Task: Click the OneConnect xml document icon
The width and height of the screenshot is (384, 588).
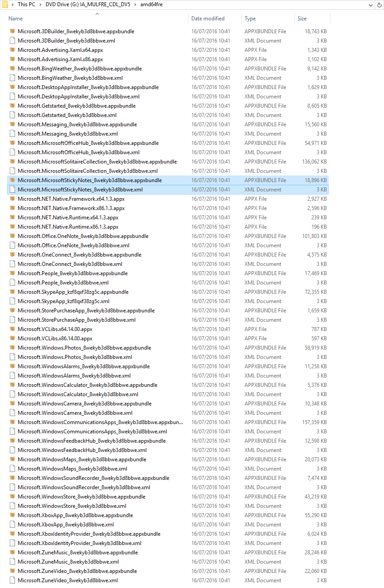Action: coord(12,264)
